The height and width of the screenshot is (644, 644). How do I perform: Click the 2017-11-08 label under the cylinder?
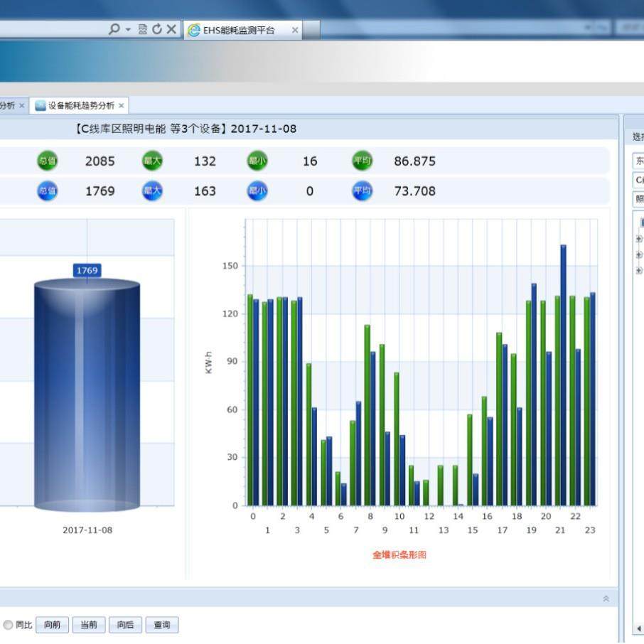click(x=87, y=530)
